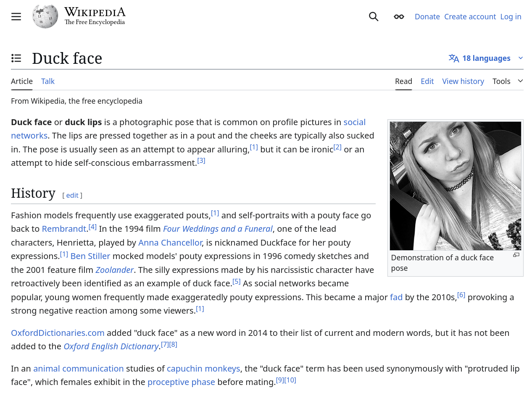Click the 'Wikipedia The Free Encyclopedia' wordmark

[x=95, y=16]
